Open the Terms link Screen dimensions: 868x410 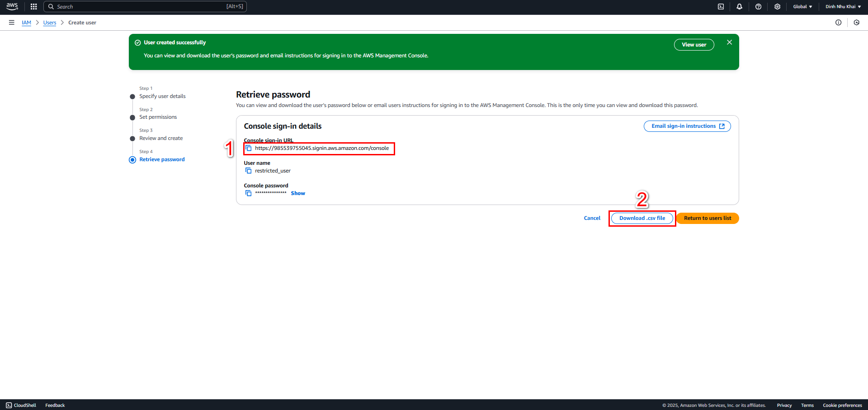click(x=807, y=405)
